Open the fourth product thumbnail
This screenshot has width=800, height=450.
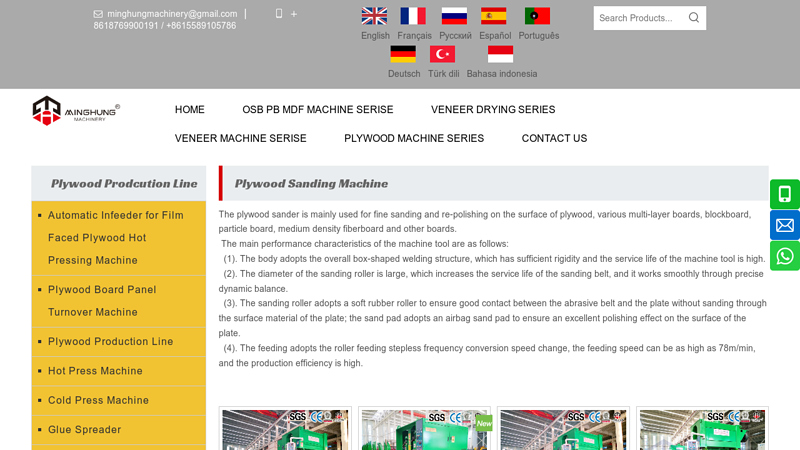[703, 430]
